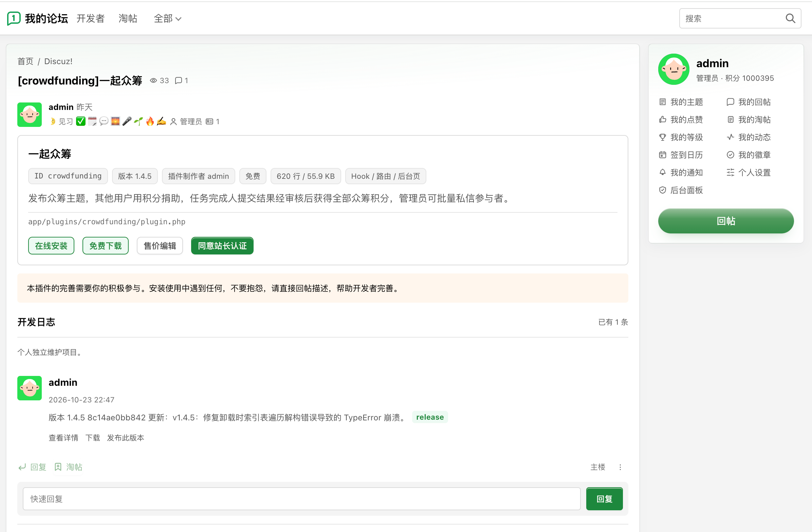Click 下载 link under dev log
Image resolution: width=812 pixels, height=532 pixels.
coord(93,438)
